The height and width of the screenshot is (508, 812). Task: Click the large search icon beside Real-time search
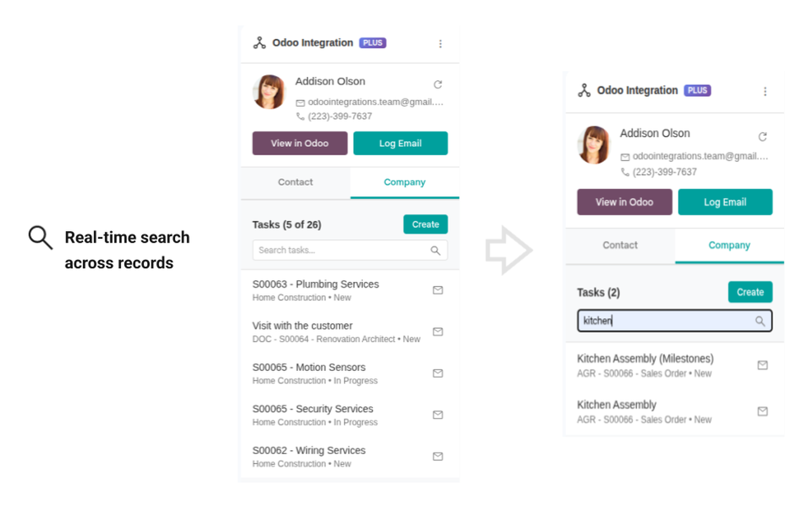pos(41,238)
